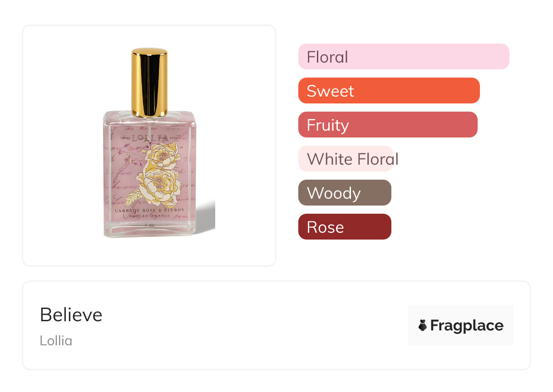Click the Floral accord bar
The width and height of the screenshot is (553, 392).
pos(403,57)
